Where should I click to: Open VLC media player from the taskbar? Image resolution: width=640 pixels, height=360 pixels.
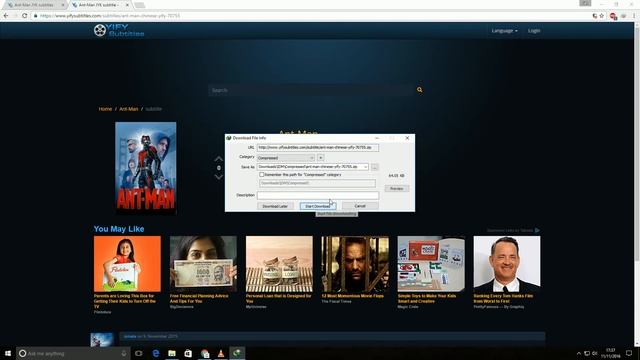click(221, 353)
